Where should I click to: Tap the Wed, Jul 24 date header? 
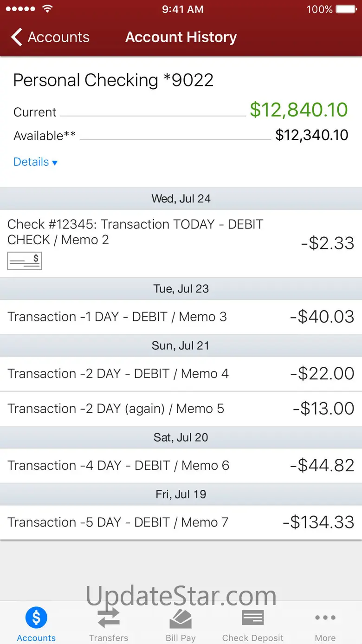(x=181, y=199)
